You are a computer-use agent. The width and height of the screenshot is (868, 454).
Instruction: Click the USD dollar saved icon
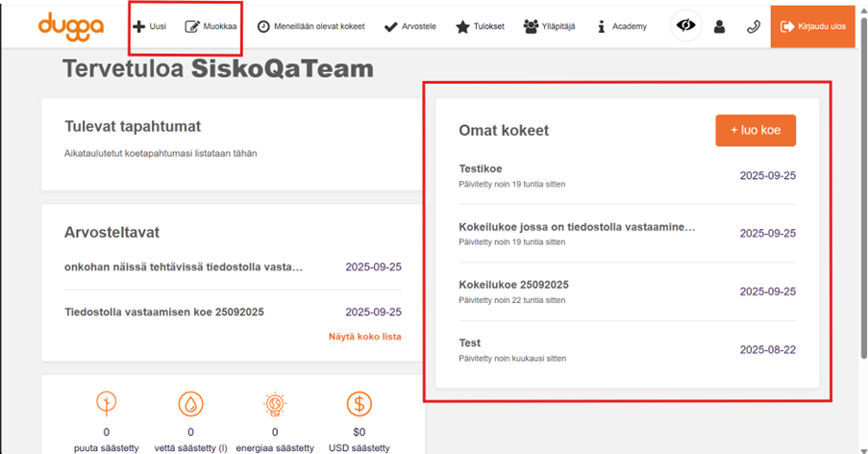tap(360, 404)
